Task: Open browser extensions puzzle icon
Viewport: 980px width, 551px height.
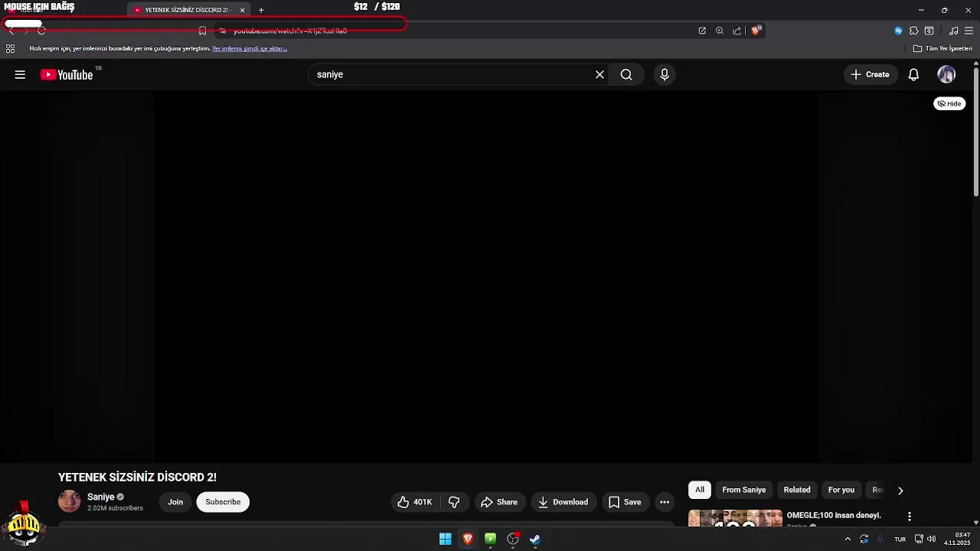Action: point(913,31)
